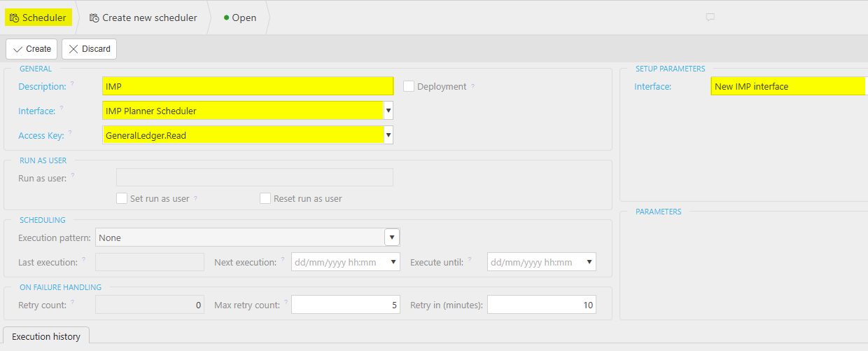Screen dimensions: 868x351
Task: Click the green Open status dot
Action: [x=226, y=18]
